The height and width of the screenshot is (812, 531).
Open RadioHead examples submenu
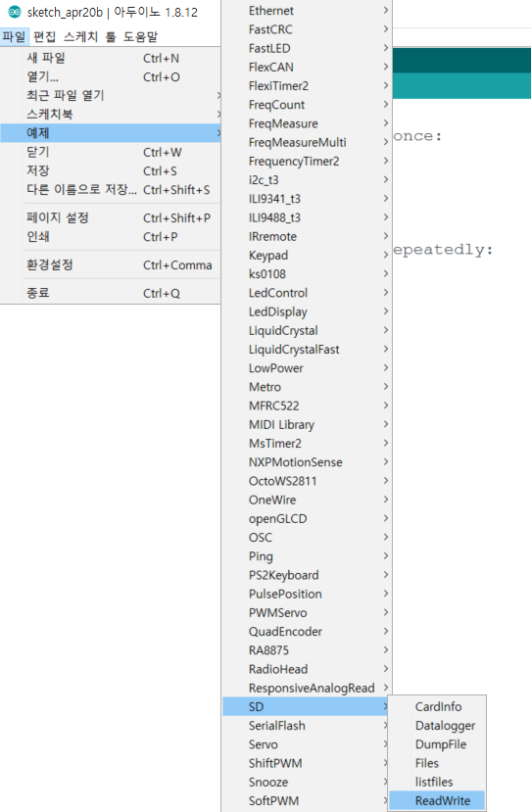tap(307, 669)
